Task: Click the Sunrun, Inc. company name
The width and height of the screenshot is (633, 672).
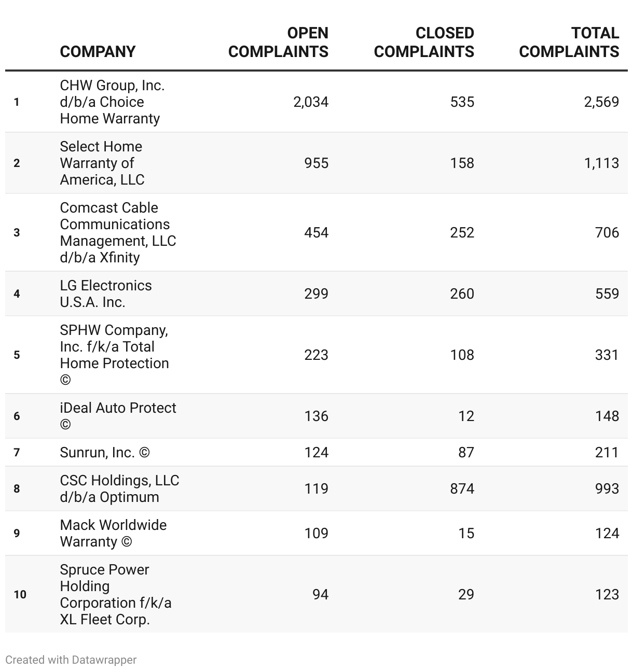Action: coord(105,452)
